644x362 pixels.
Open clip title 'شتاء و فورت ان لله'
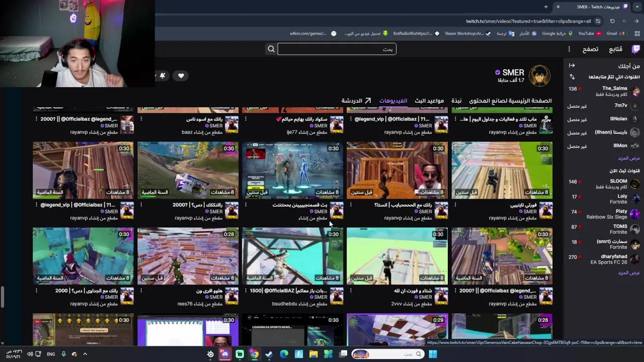pyautogui.click(x=413, y=291)
